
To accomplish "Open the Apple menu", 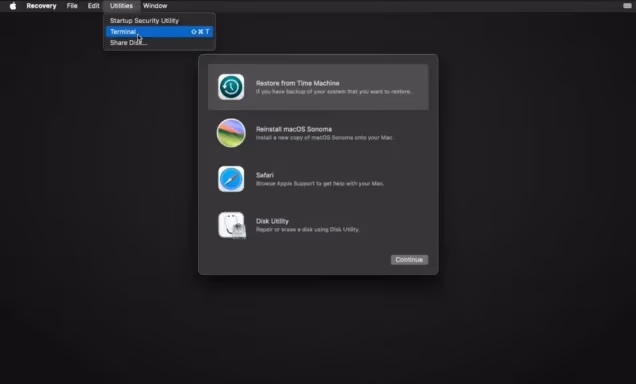I will [x=13, y=6].
